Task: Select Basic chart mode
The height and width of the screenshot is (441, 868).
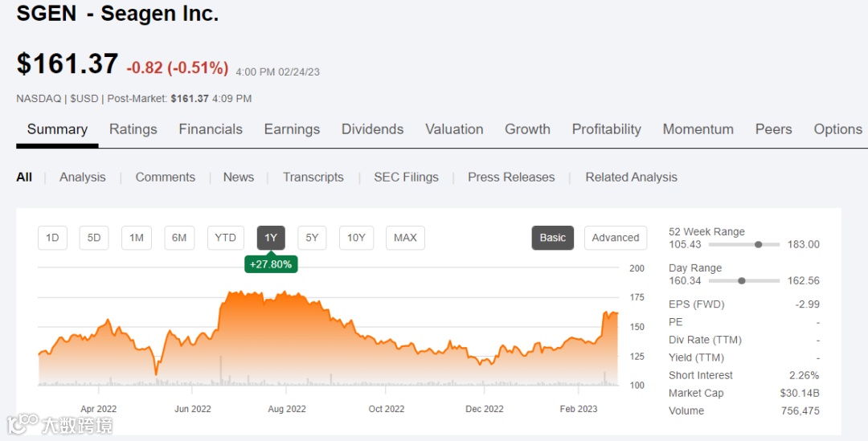Action: [552, 238]
